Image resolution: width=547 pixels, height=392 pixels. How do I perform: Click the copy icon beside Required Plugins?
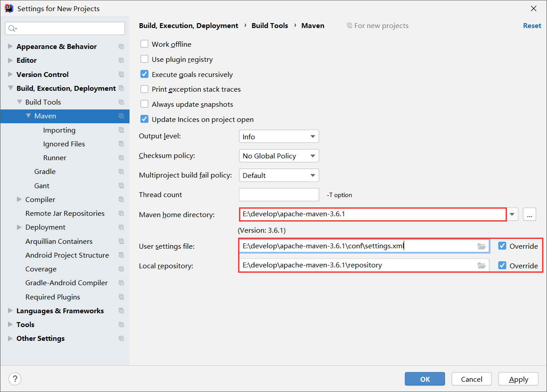121,297
